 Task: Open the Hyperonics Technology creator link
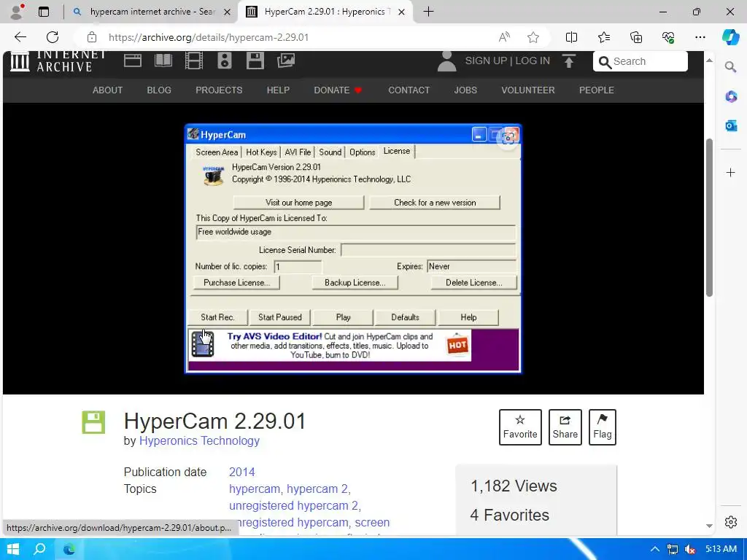pos(199,440)
